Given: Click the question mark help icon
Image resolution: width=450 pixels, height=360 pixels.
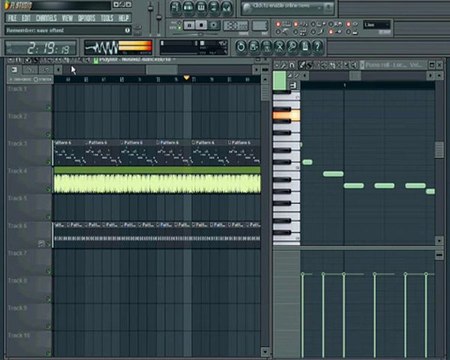Looking at the screenshot, I should click(x=318, y=47).
